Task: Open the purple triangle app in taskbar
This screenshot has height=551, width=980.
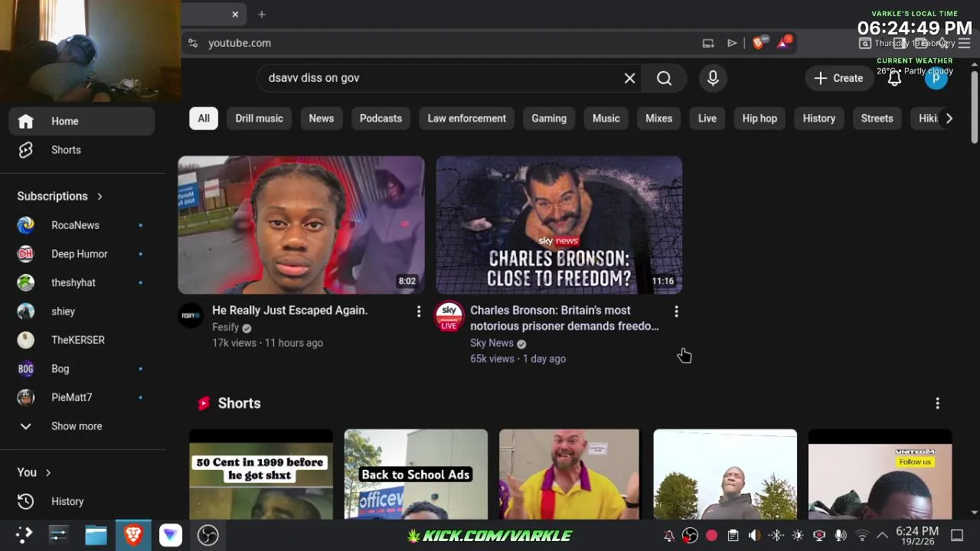Action: (170, 535)
